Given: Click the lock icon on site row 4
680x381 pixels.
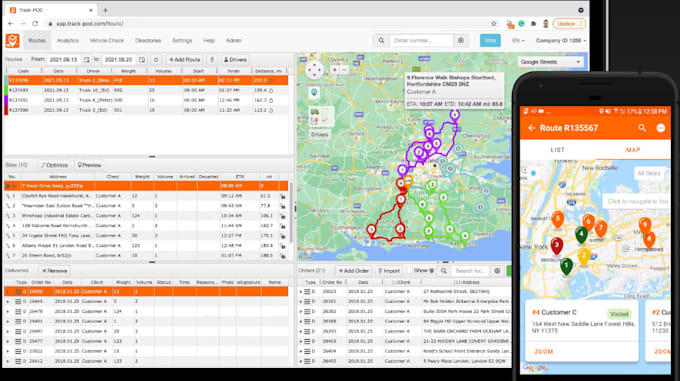Looking at the screenshot, I should [283, 226].
